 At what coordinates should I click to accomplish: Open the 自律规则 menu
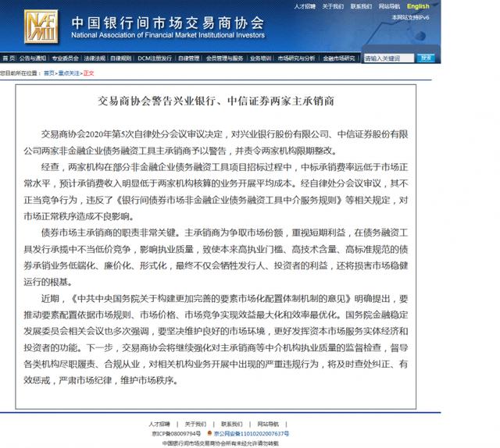pyautogui.click(x=120, y=58)
